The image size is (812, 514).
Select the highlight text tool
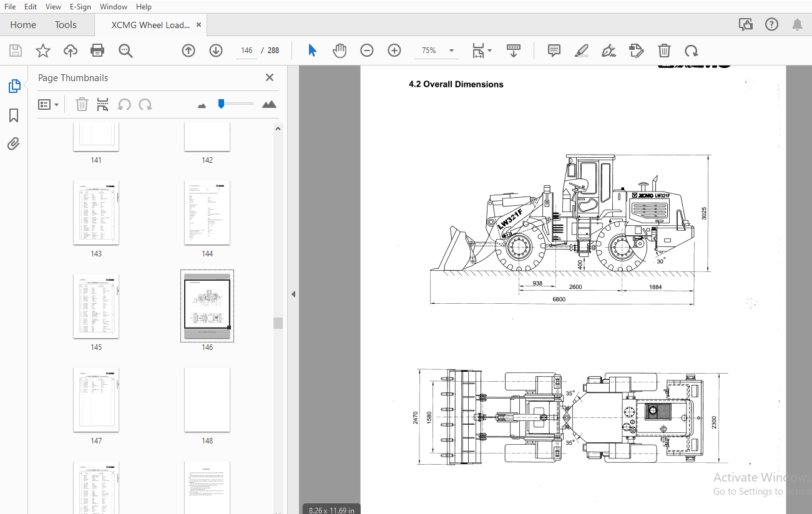pos(582,51)
